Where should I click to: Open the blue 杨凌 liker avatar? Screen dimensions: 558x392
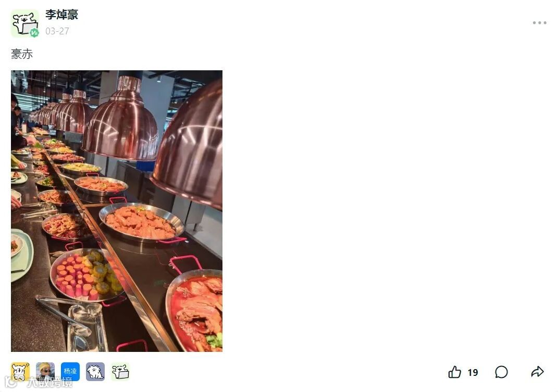(70, 372)
